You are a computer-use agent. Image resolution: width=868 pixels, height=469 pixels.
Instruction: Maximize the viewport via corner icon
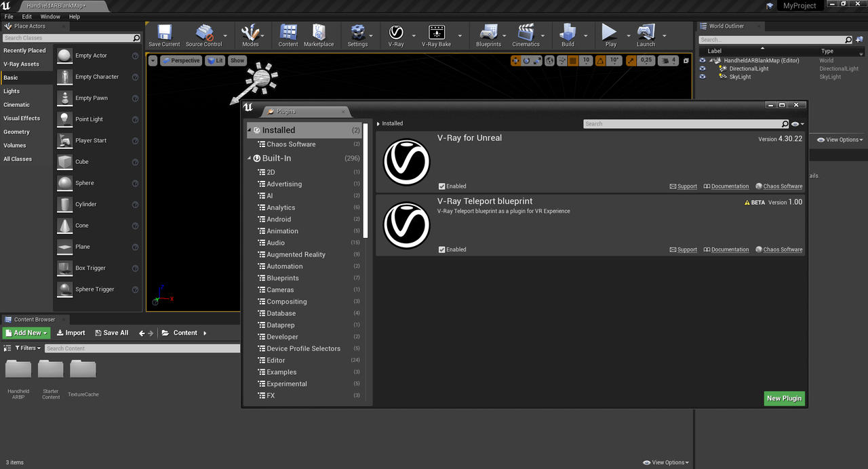[x=686, y=60]
